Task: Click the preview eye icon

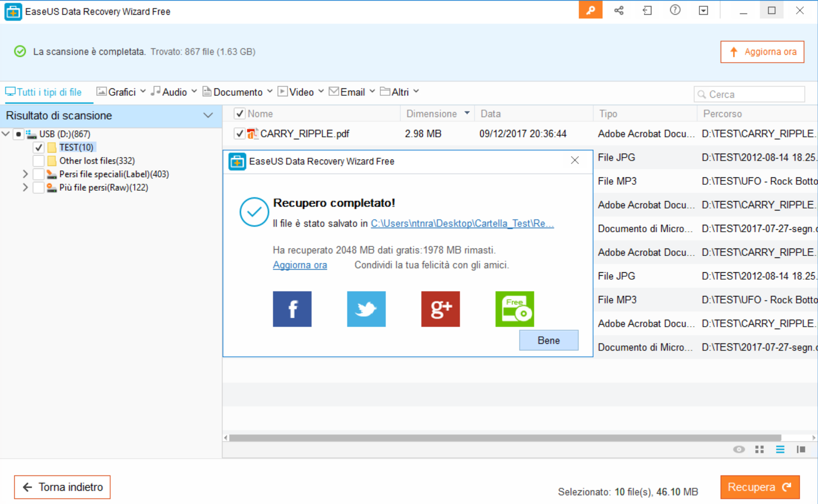Action: pos(739,449)
